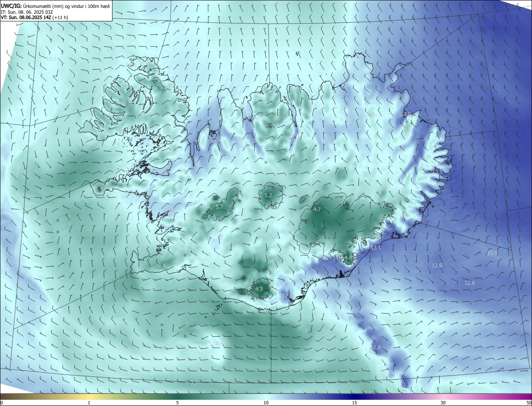Click the 13.1 value label on the map
The width and height of the screenshot is (532, 406).
click(375, 248)
